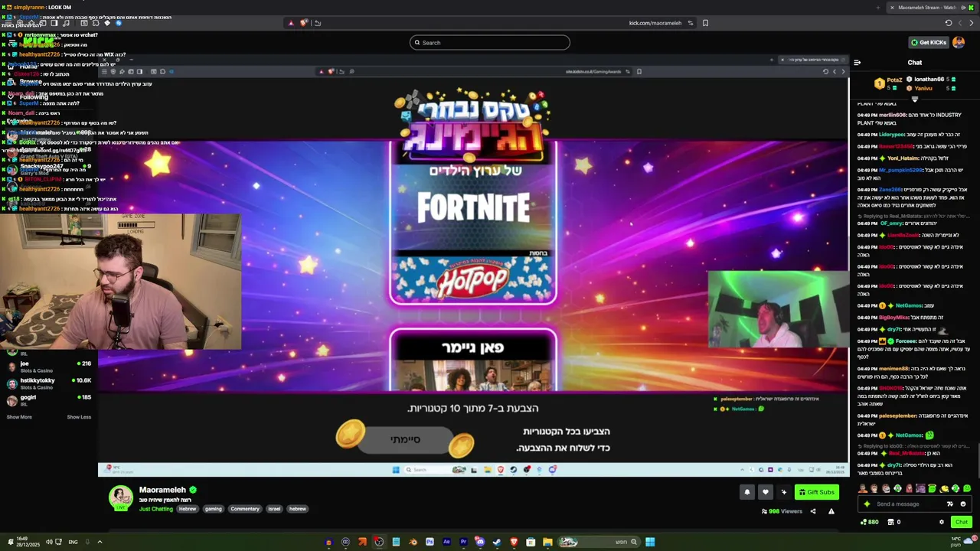Open the After Effects icon on taskbar
The height and width of the screenshot is (551, 980).
[x=446, y=542]
